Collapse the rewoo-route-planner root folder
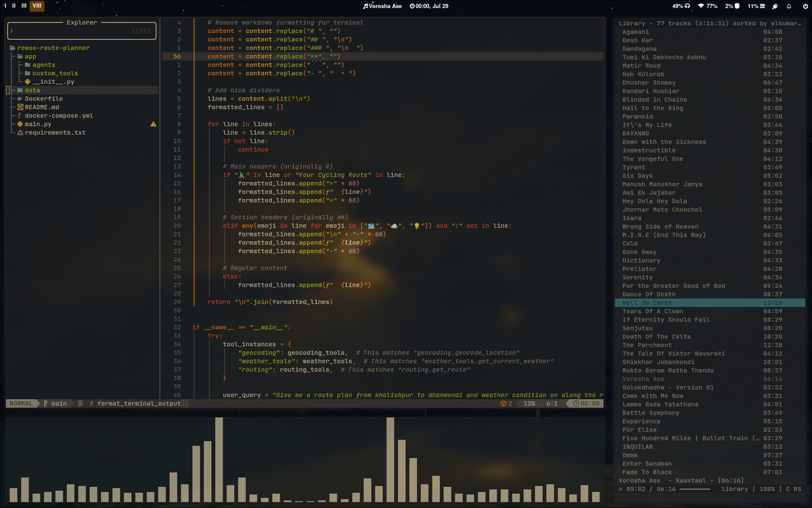 tap(49, 47)
